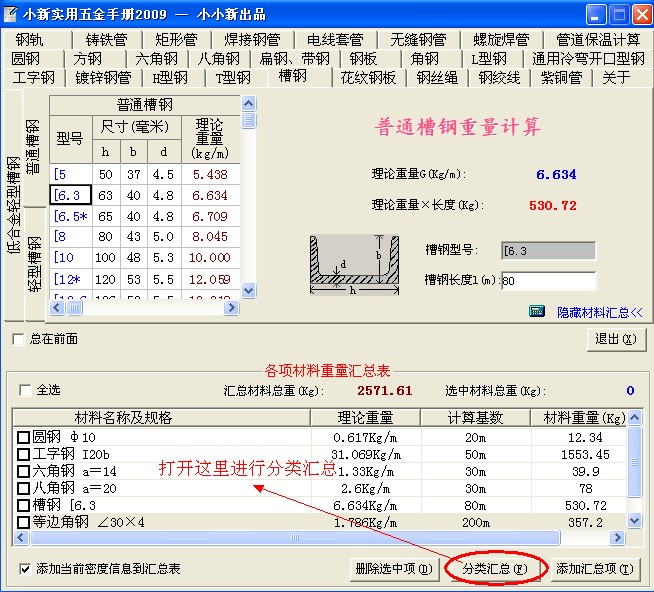Click the up arrow of the channel steel table scrollbar

click(x=249, y=103)
